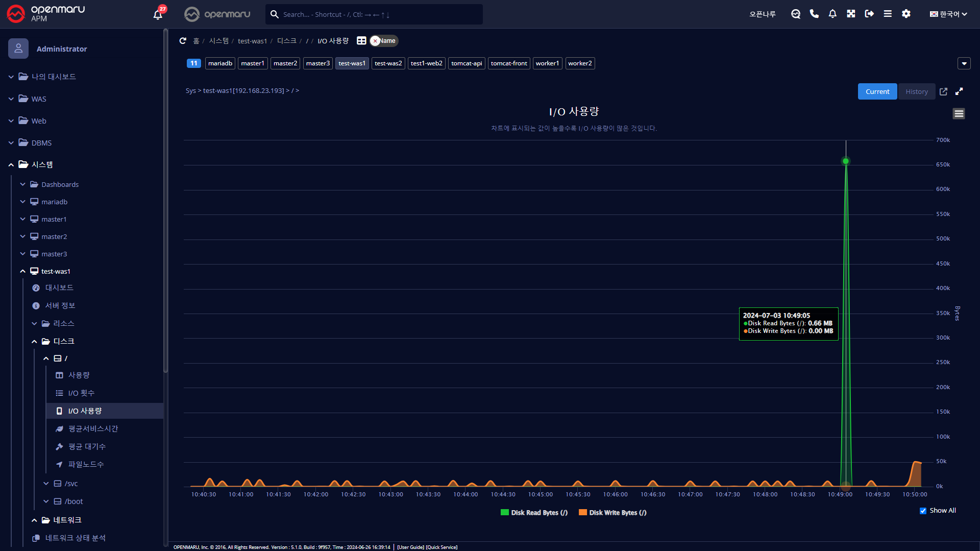This screenshot has width=980, height=551.
Task: Click the Current button
Action: tap(877, 91)
